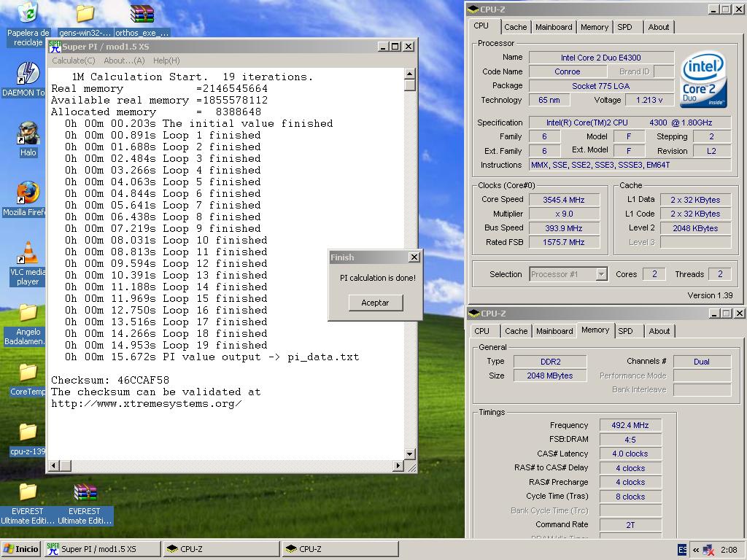Open the Calculate(C) menu in Super PI

(x=74, y=61)
